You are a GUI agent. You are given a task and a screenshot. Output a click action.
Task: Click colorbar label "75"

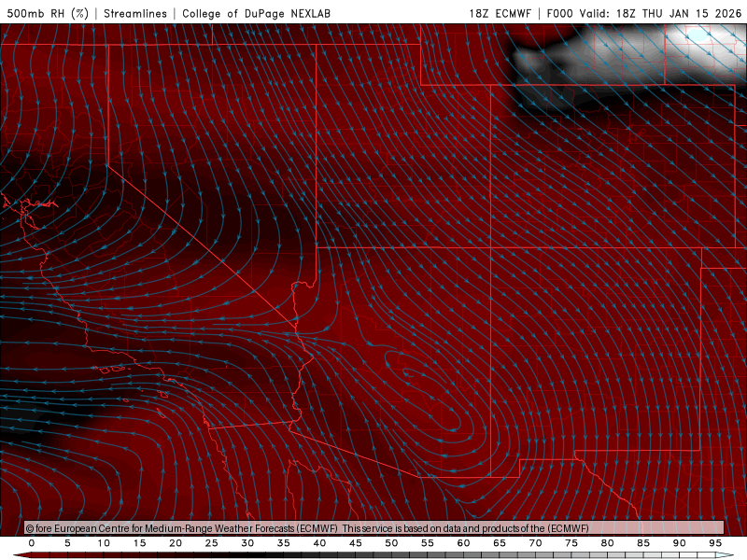click(x=571, y=543)
